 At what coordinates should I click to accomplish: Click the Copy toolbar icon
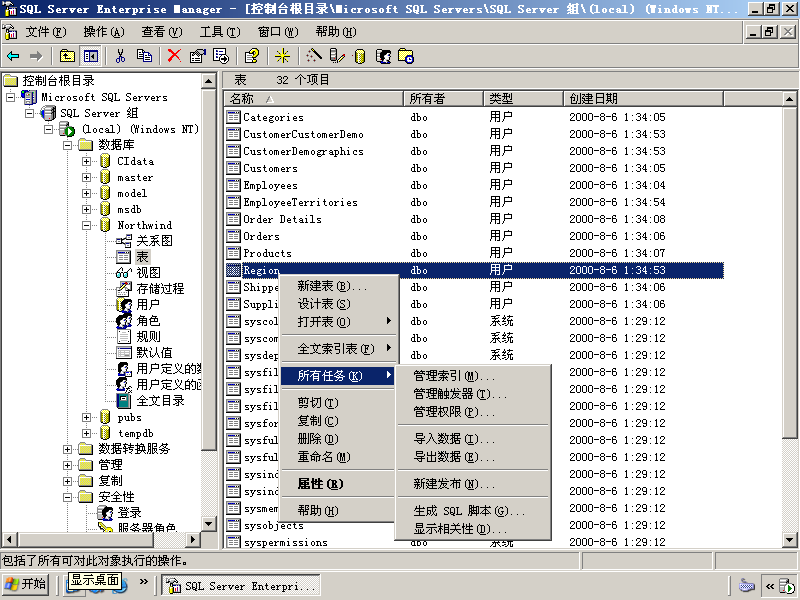tap(144, 56)
